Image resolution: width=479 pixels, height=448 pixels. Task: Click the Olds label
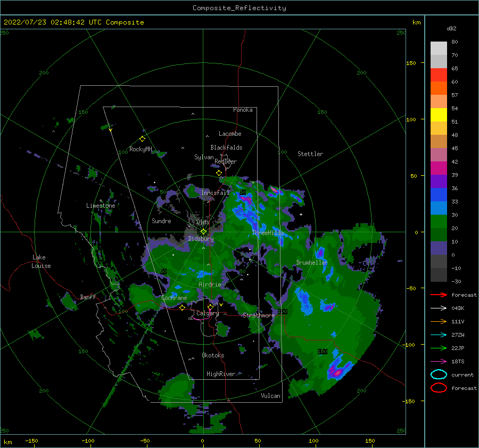pyautogui.click(x=203, y=222)
